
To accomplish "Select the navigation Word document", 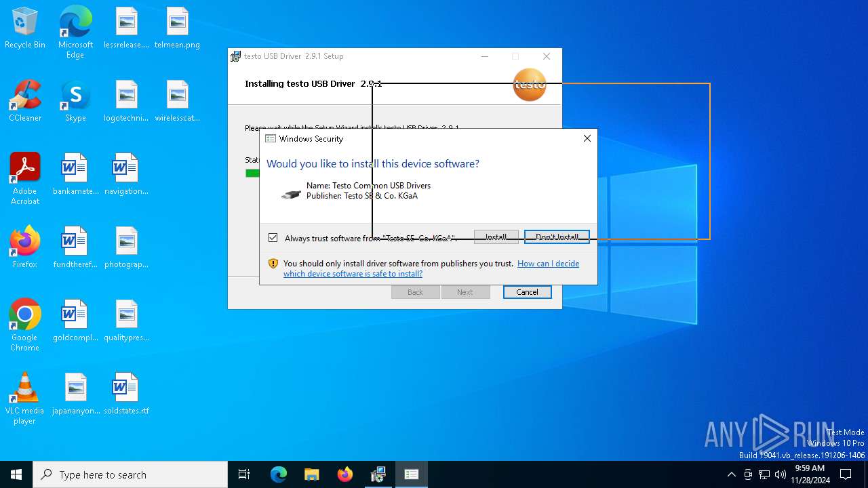I will pos(126,174).
